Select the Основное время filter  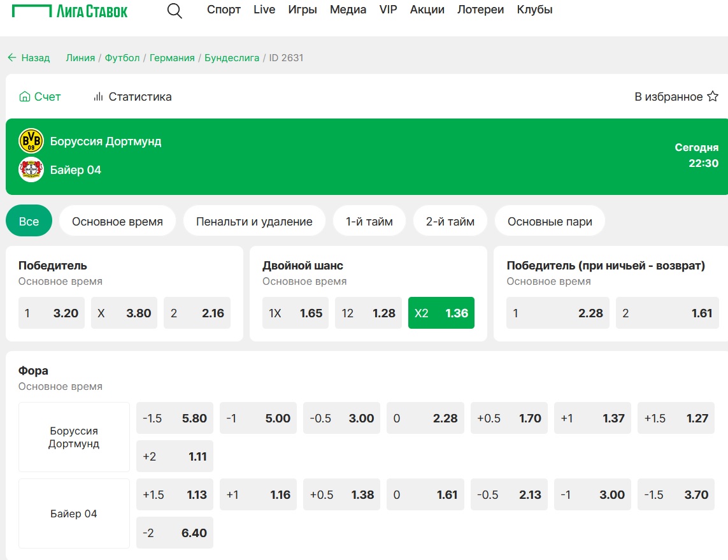[117, 221]
